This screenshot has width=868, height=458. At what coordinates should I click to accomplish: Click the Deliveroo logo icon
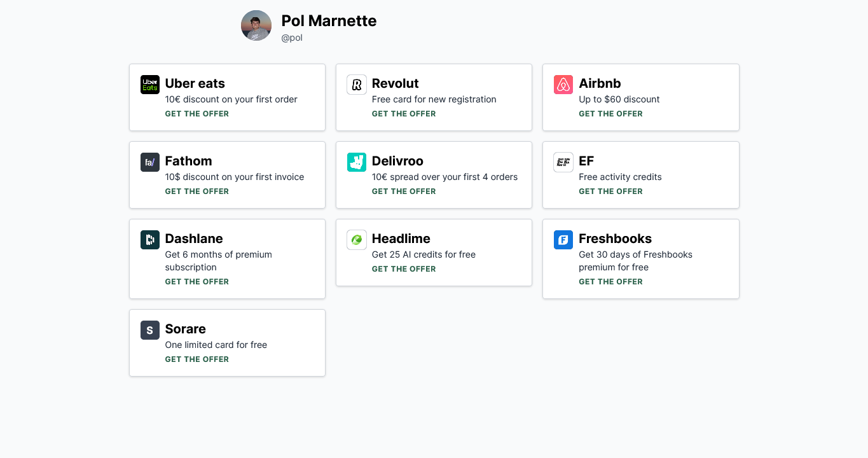coord(357,162)
